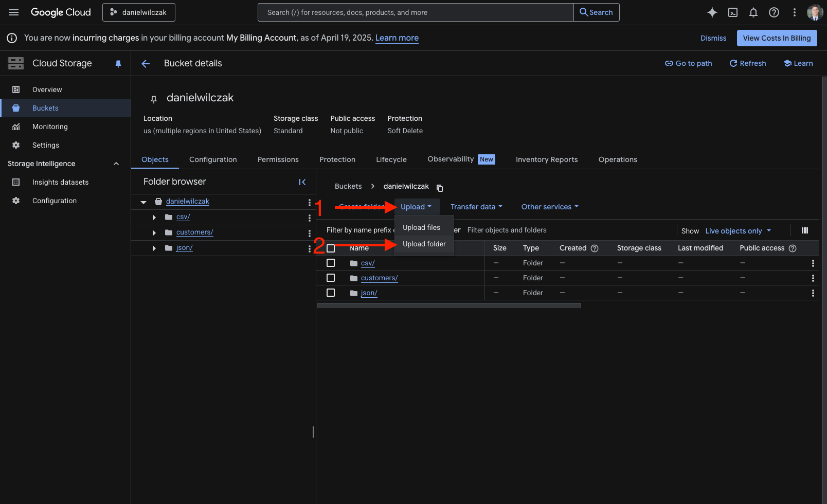827x504 pixels.
Task: Toggle pin next to Cloud Storage title
Action: click(118, 64)
